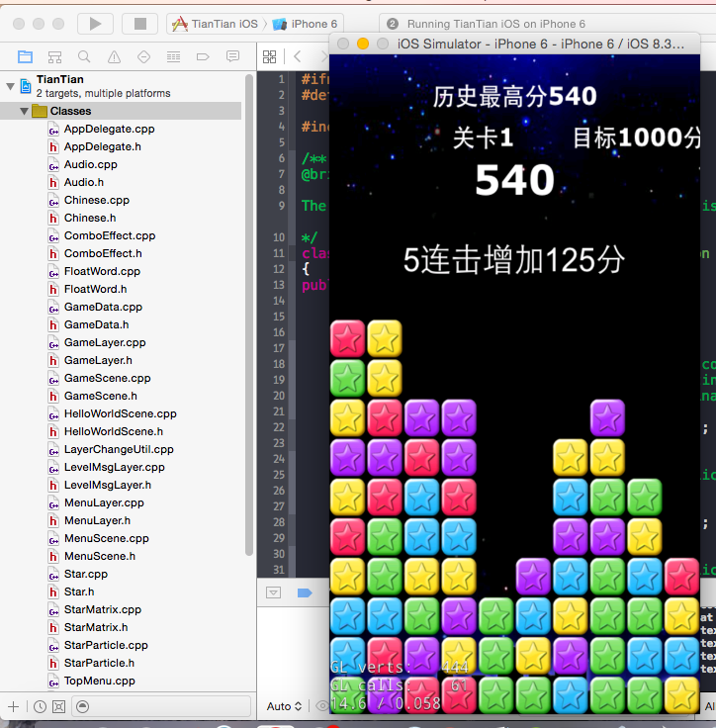Open the Symbol navigator
This screenshot has width=716, height=728.
(54, 56)
